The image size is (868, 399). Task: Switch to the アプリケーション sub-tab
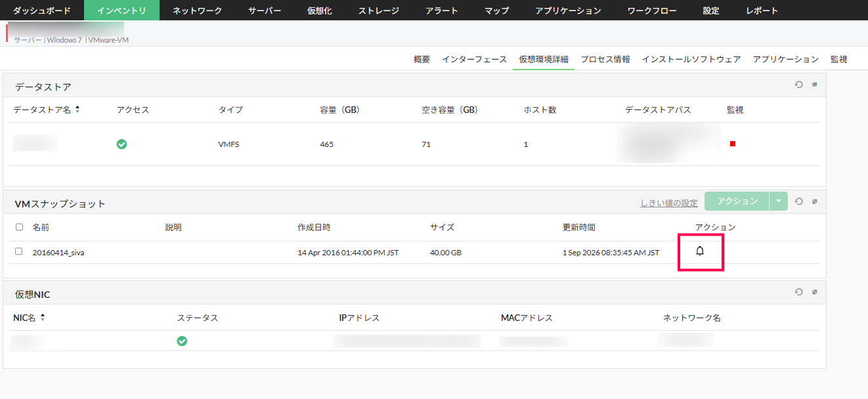(x=786, y=59)
